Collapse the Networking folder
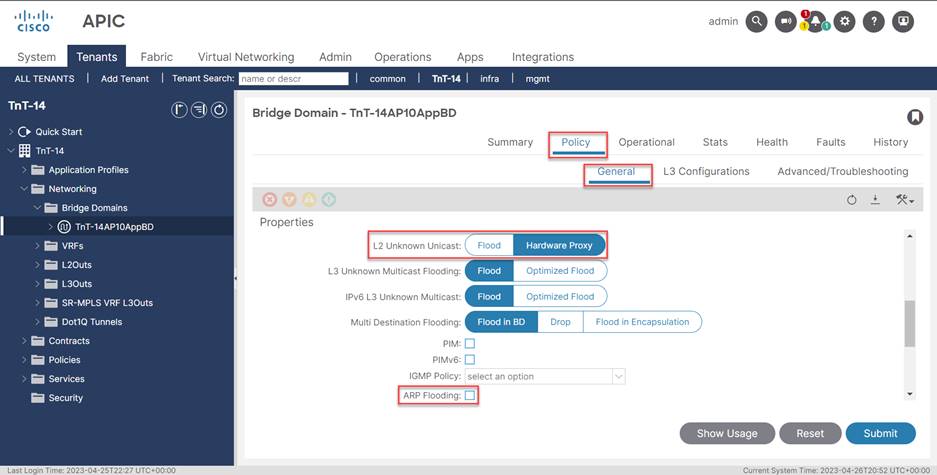The image size is (937, 475). (24, 189)
